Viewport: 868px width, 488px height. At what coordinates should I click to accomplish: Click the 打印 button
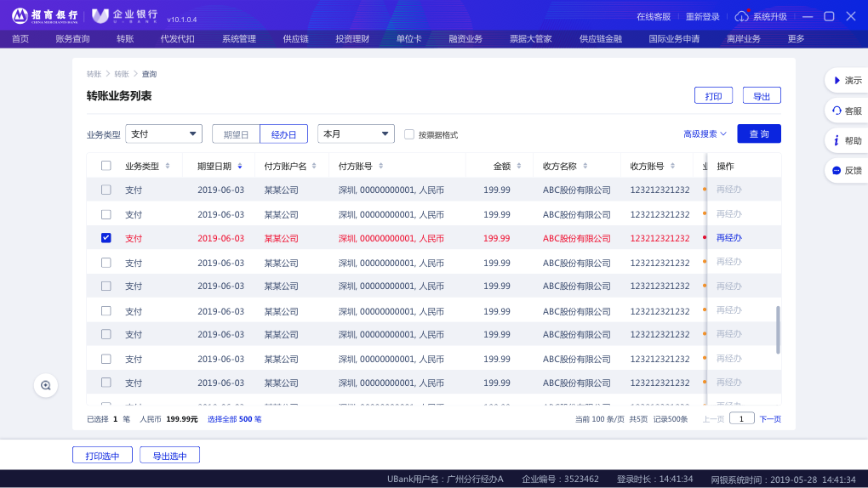[714, 96]
